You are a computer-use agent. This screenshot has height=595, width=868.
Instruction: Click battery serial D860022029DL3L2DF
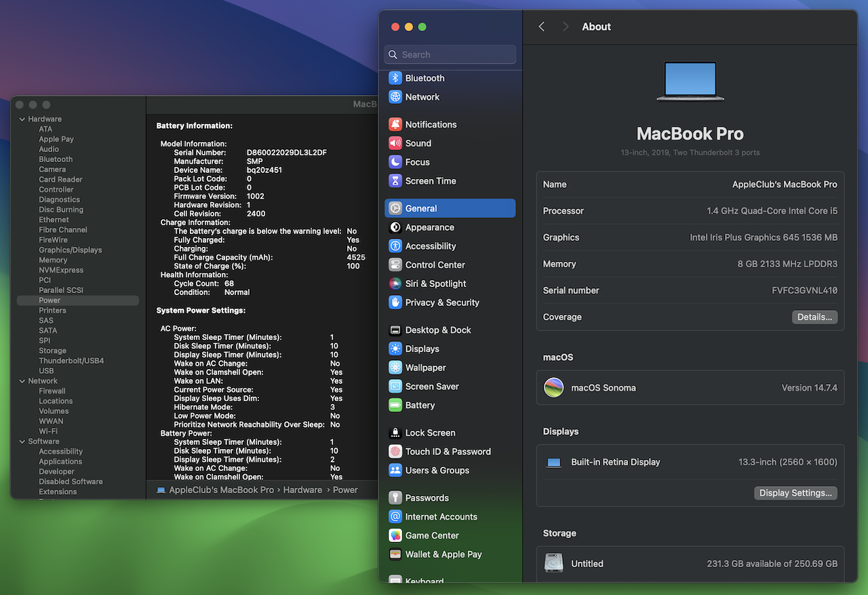(x=287, y=153)
